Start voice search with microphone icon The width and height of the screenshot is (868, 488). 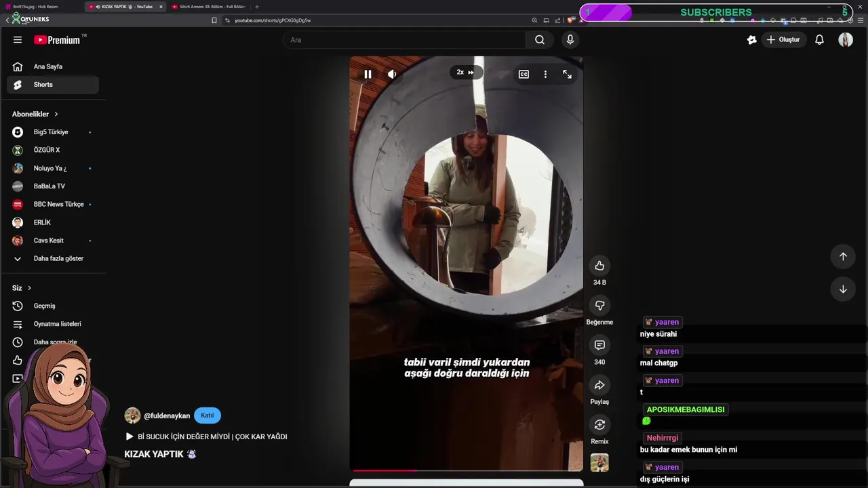(570, 40)
